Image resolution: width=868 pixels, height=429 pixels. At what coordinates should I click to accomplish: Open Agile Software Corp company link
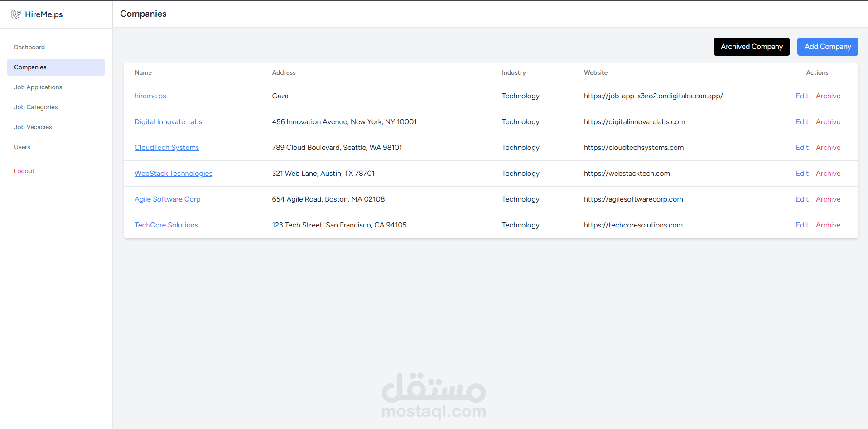point(167,199)
